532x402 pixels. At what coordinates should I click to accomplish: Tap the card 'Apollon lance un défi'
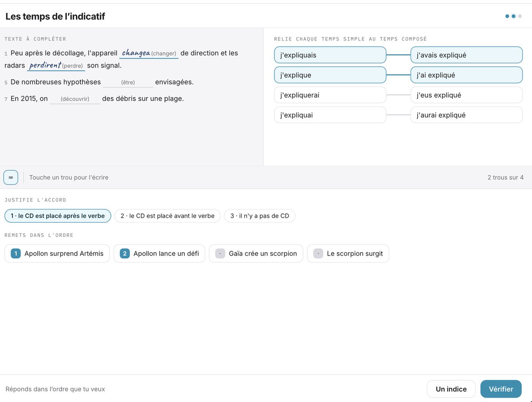[x=160, y=254]
